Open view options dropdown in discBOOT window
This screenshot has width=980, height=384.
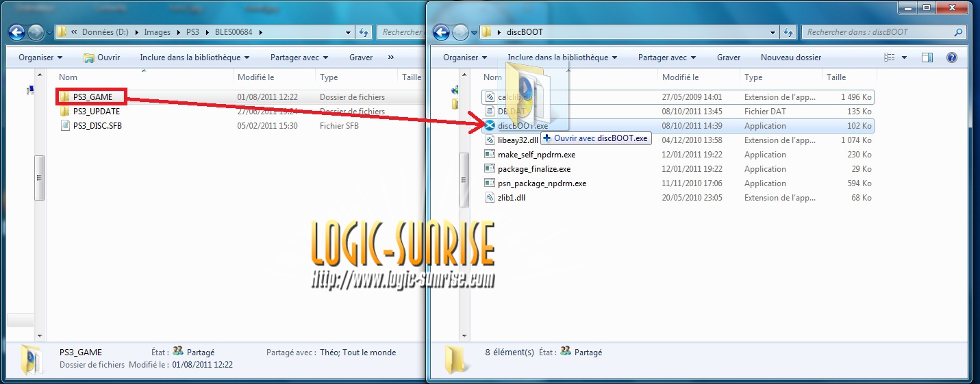[904, 57]
